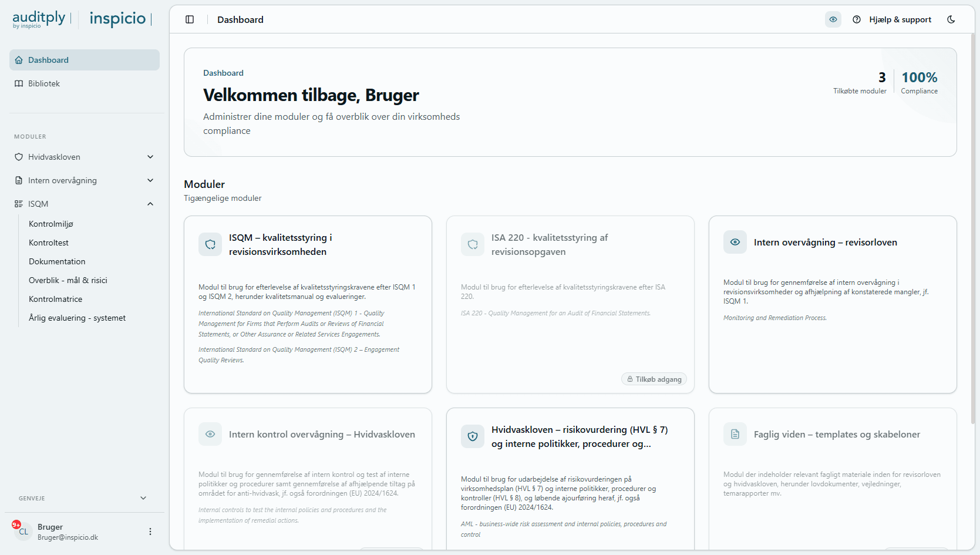Screen dimensions: 980x555
Task: Click the ISA 220 card shield icon
Action: (473, 244)
